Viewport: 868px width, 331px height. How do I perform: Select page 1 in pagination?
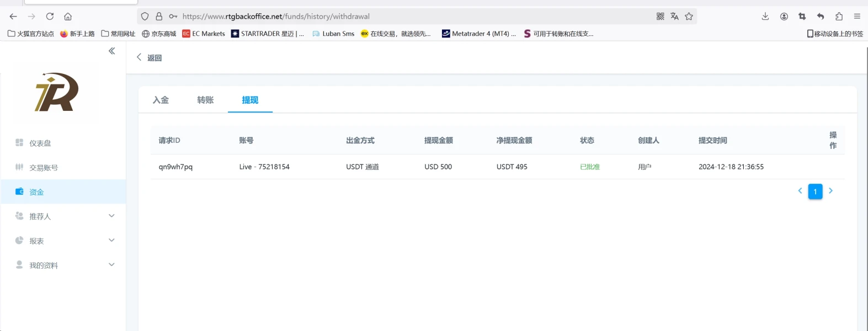(815, 191)
